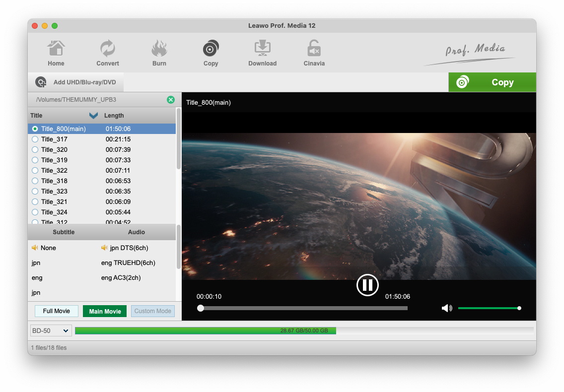Choose Title_318 radio button

click(35, 181)
